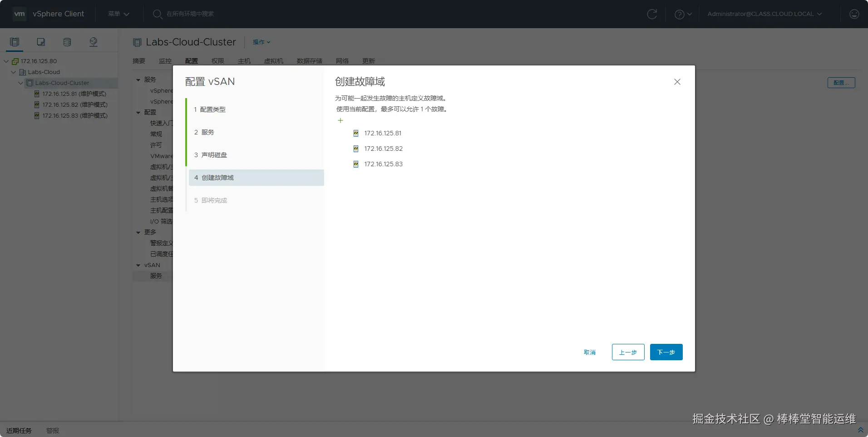Click the 下一步 button in the wizard
Viewport: 868px width, 437px height.
pos(666,352)
